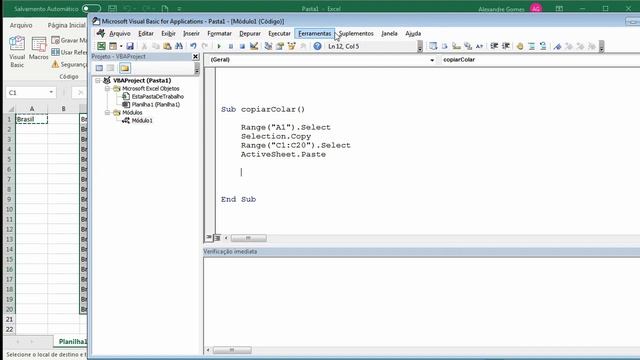This screenshot has height=360, width=640.
Task: Click the Insert UserForm toolbar icon
Action: click(113, 46)
